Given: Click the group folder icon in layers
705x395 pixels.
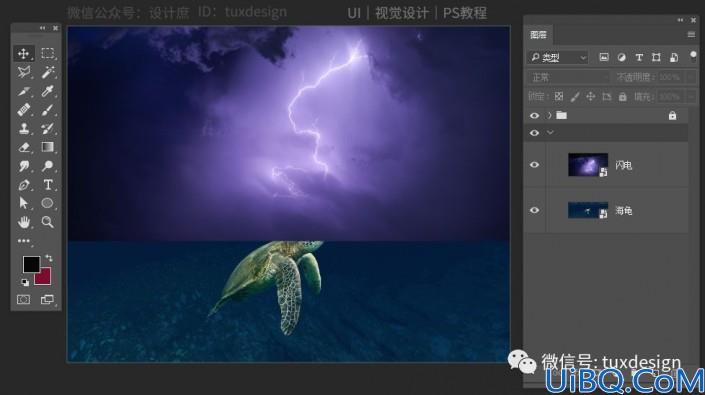Looking at the screenshot, I should point(562,115).
